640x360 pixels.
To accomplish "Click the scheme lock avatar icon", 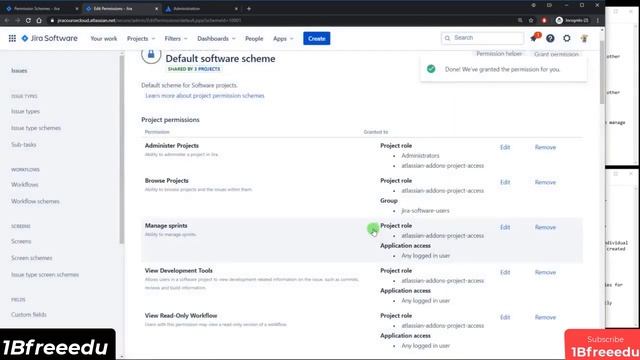I will click(151, 54).
